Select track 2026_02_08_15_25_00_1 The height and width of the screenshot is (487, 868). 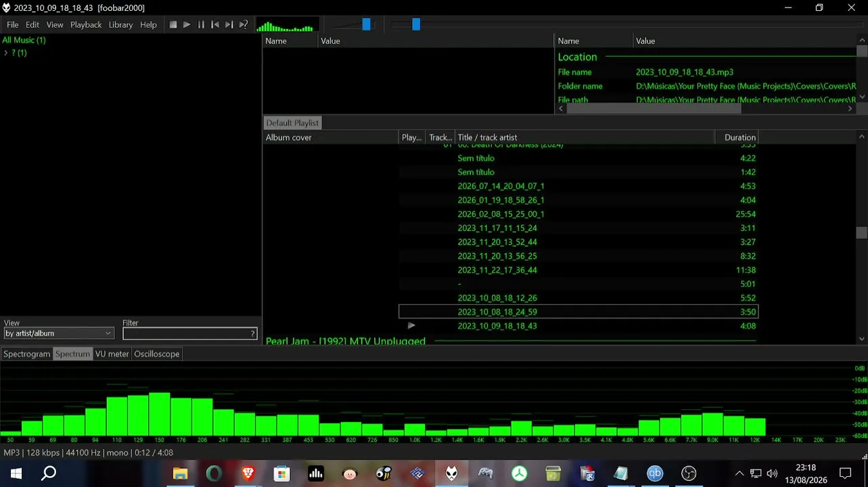tap(578, 214)
